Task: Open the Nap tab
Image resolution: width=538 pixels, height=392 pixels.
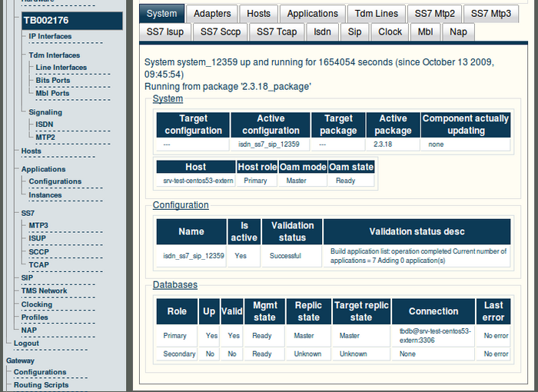Action: click(x=458, y=32)
